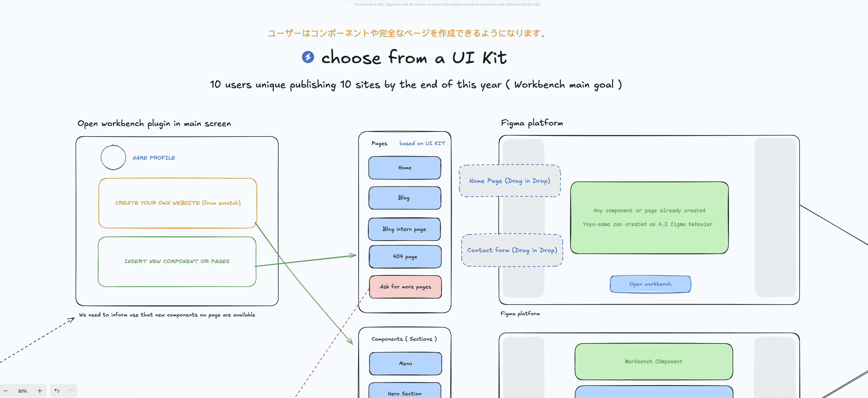Select the "Components ( Sections )" label

coord(404,339)
